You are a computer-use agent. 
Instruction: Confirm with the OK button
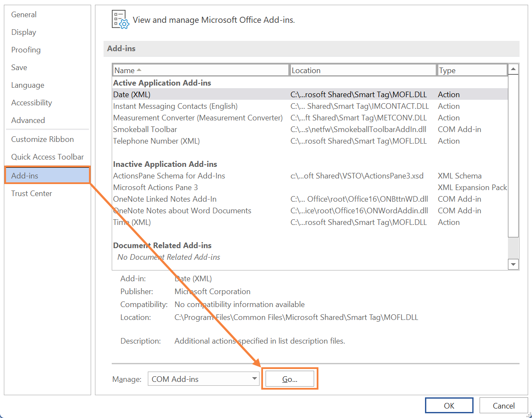click(x=449, y=406)
